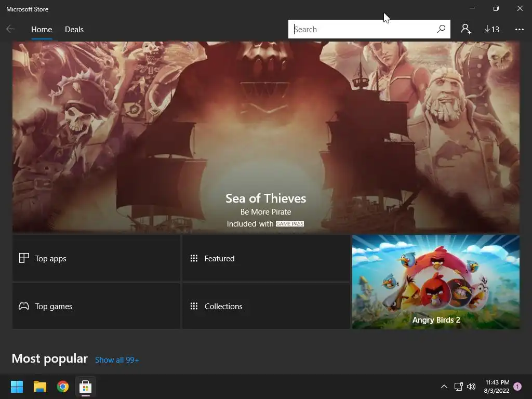Open the sign-in account icon
This screenshot has width=532, height=399.
coord(466,29)
